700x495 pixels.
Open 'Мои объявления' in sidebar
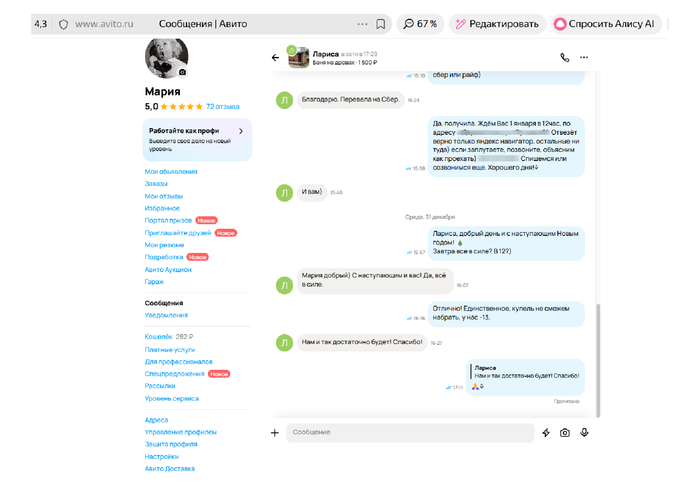(171, 171)
